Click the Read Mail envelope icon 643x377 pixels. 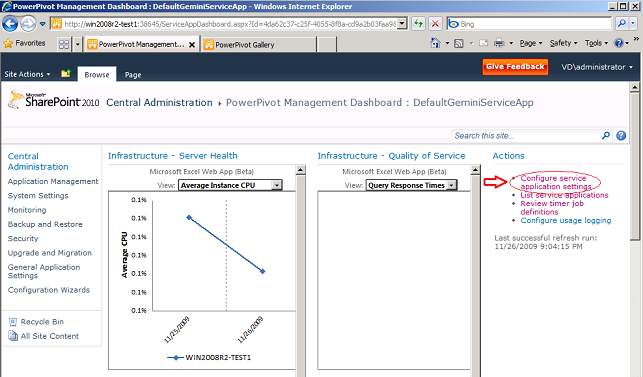point(483,43)
